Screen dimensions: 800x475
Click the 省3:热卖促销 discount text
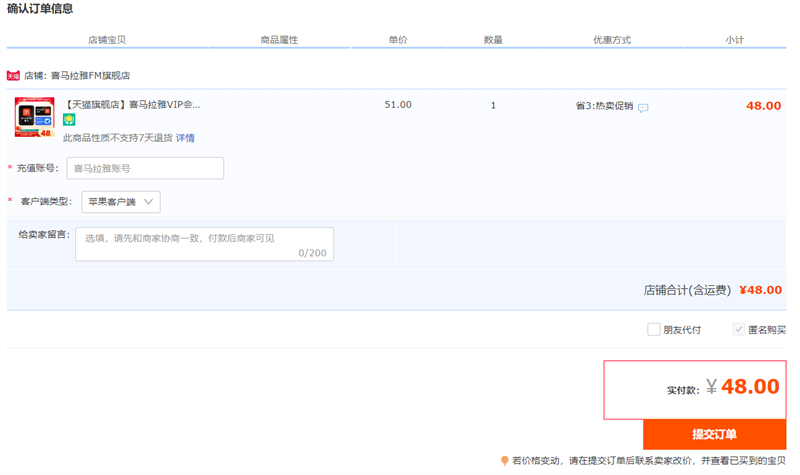(604, 105)
